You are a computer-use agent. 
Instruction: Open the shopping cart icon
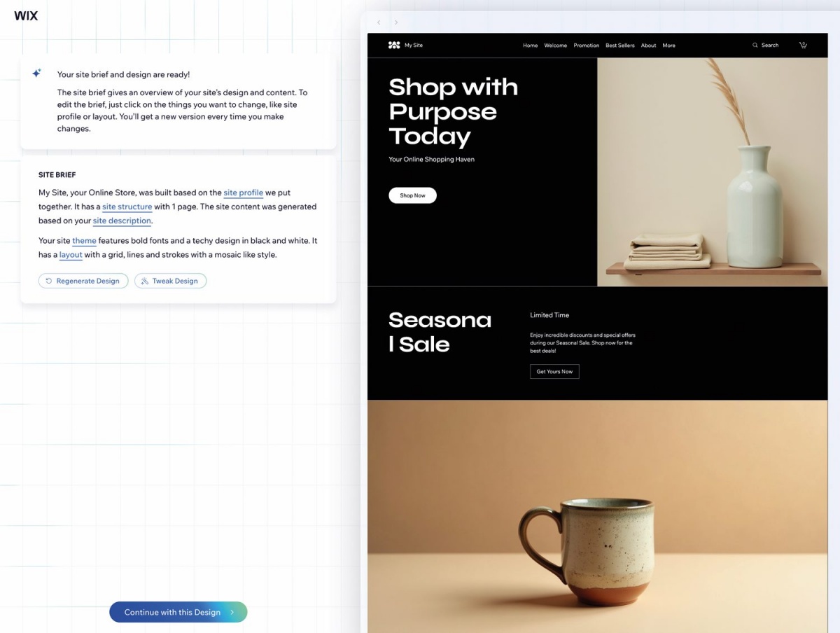pyautogui.click(x=803, y=45)
